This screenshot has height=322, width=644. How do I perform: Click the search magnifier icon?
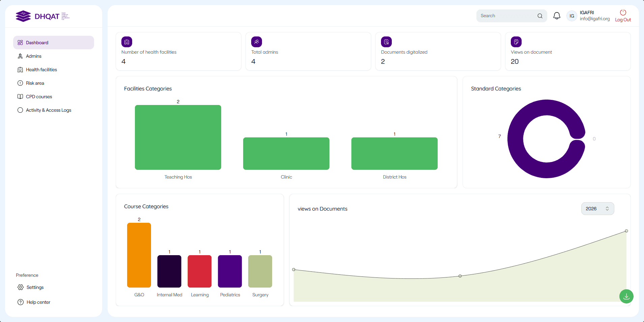tap(540, 16)
